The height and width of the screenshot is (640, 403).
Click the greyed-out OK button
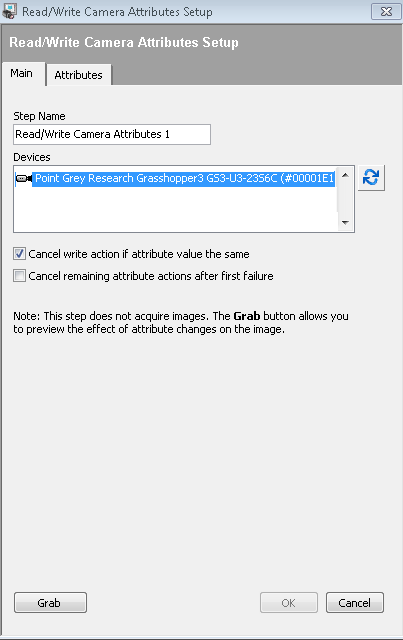click(289, 602)
